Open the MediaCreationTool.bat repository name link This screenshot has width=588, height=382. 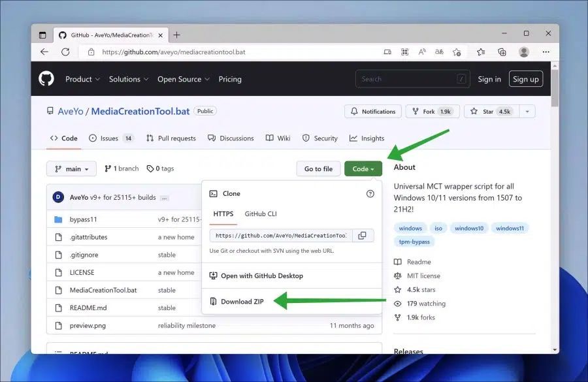pos(140,112)
